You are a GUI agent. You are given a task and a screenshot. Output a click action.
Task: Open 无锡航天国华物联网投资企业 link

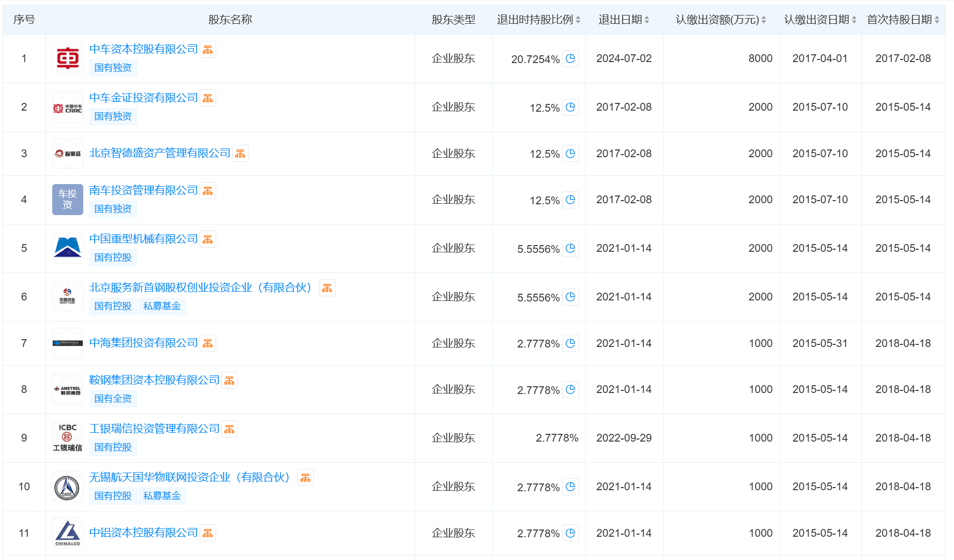(x=192, y=477)
